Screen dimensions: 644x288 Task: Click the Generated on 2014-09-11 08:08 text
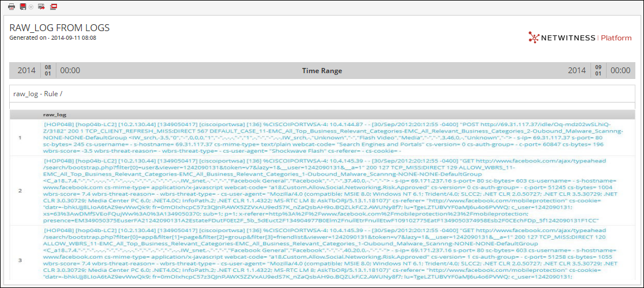coord(52,38)
